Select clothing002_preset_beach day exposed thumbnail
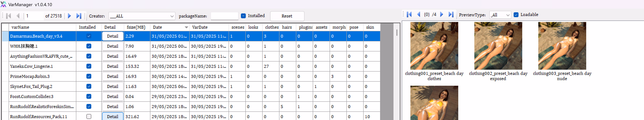Image resolution: width=644 pixels, height=120 pixels. (498, 46)
